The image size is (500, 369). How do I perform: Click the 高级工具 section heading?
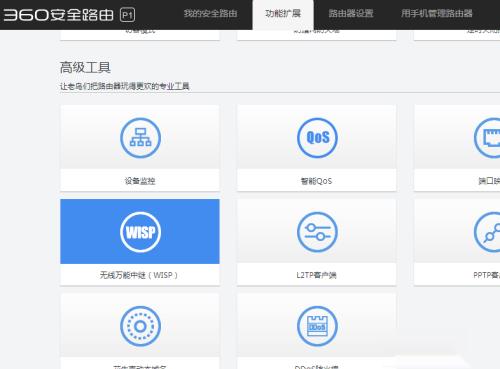pyautogui.click(x=85, y=67)
